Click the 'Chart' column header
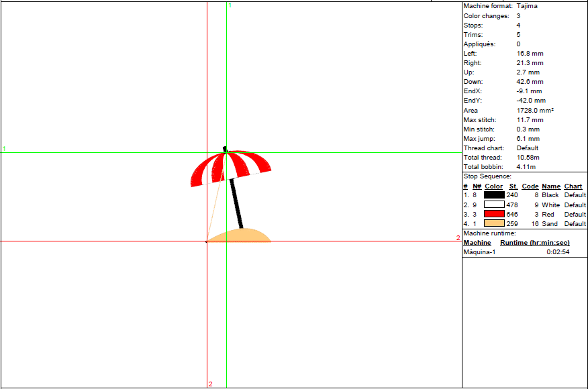 click(573, 186)
